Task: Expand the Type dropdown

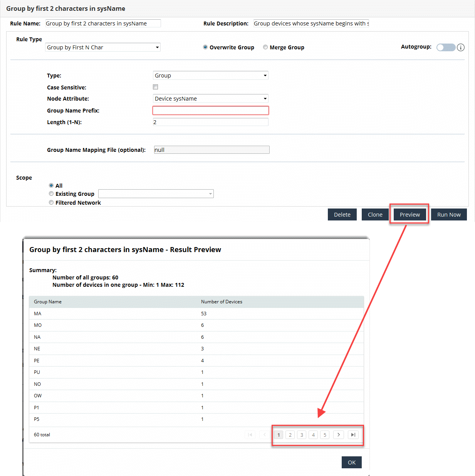Action: coord(210,76)
